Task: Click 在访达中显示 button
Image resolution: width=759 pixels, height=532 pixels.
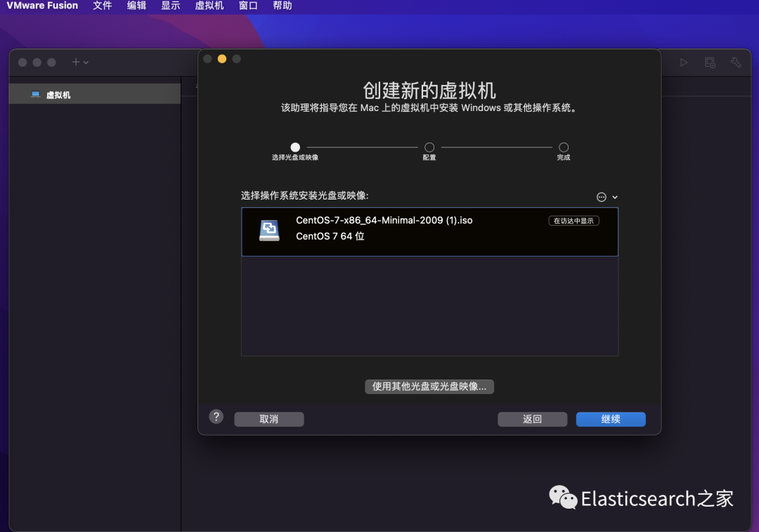Action: pyautogui.click(x=573, y=221)
